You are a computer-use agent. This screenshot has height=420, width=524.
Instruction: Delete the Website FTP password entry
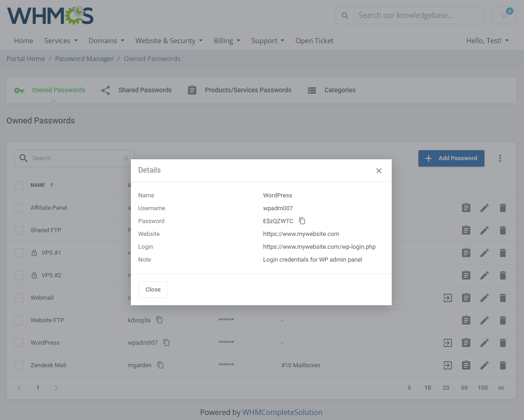click(x=503, y=320)
